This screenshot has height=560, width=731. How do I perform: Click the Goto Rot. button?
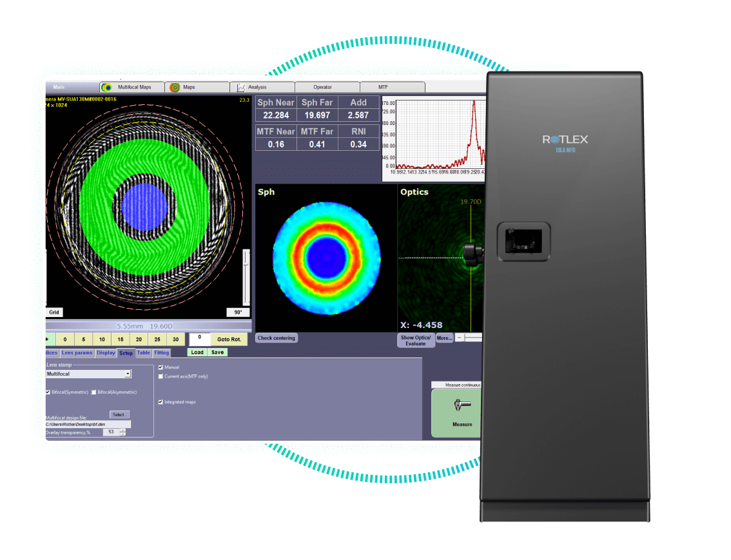pyautogui.click(x=229, y=339)
